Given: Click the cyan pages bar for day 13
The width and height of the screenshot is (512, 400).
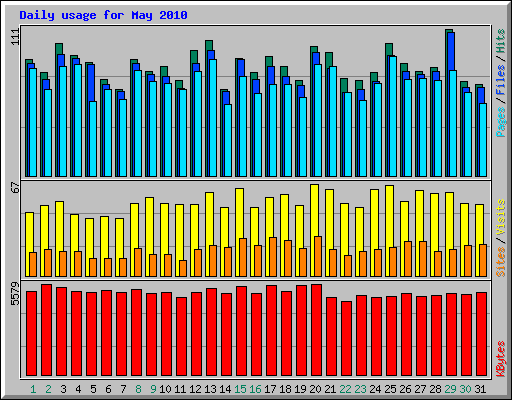Looking at the screenshot, I should click(213, 118).
